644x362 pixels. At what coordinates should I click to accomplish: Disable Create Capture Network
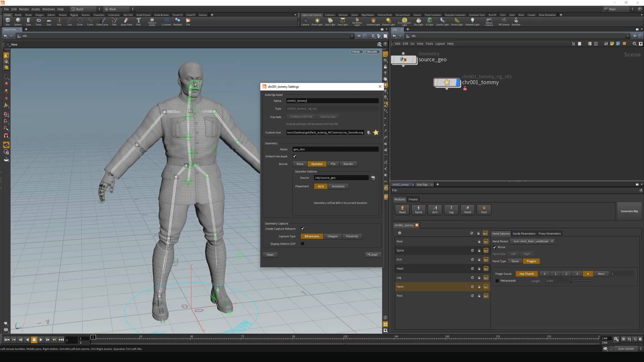[x=302, y=229]
